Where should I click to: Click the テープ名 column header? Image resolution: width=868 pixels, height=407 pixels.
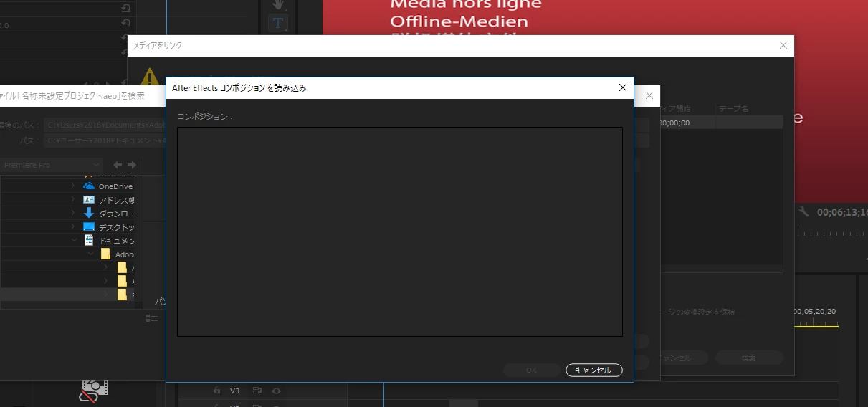coord(734,108)
